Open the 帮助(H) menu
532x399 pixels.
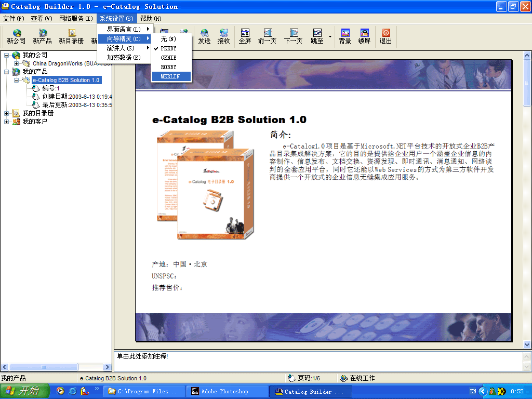[x=151, y=18]
